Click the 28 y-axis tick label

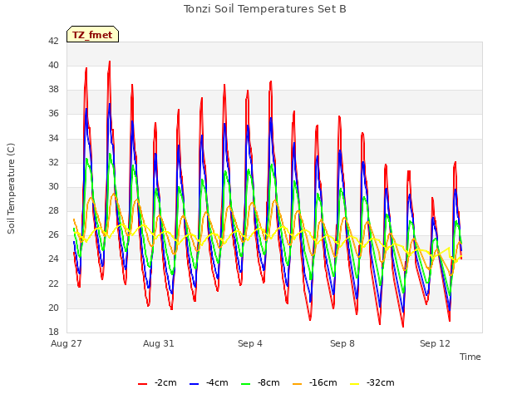53,210
